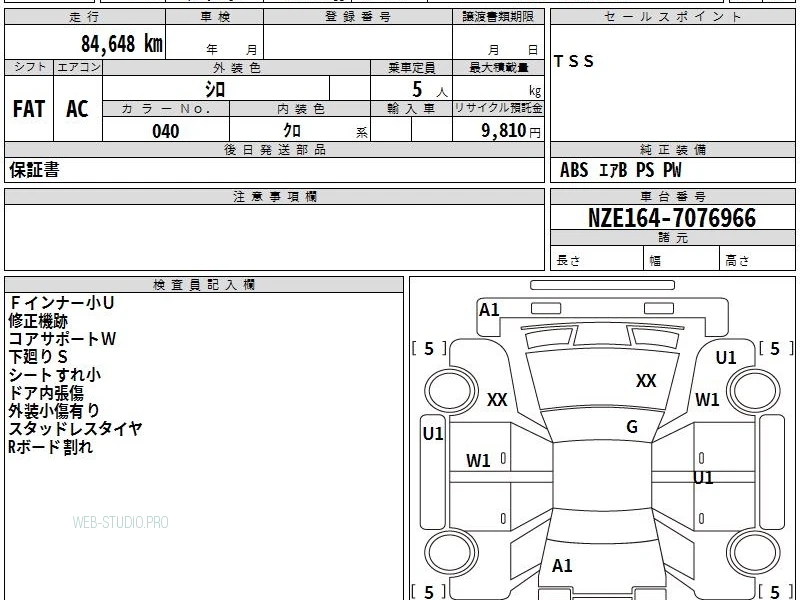This screenshot has width=800, height=600.
Task: Click the 純正装備 header
Action: click(x=672, y=150)
